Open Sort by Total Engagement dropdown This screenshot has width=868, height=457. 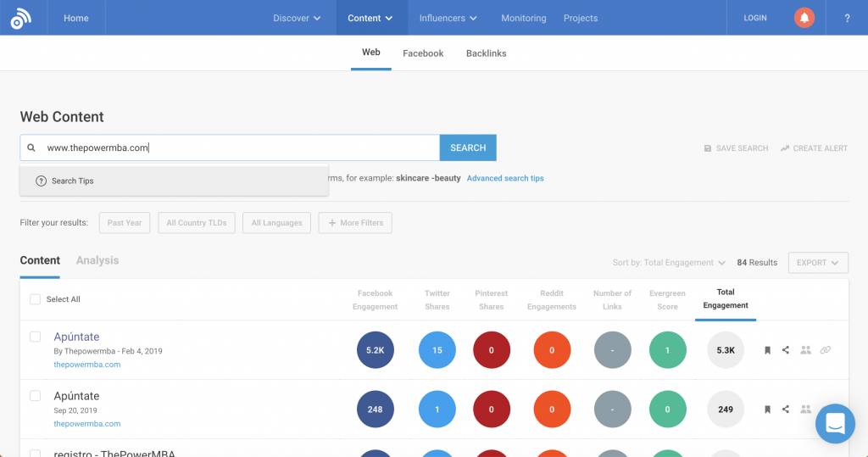pos(669,263)
